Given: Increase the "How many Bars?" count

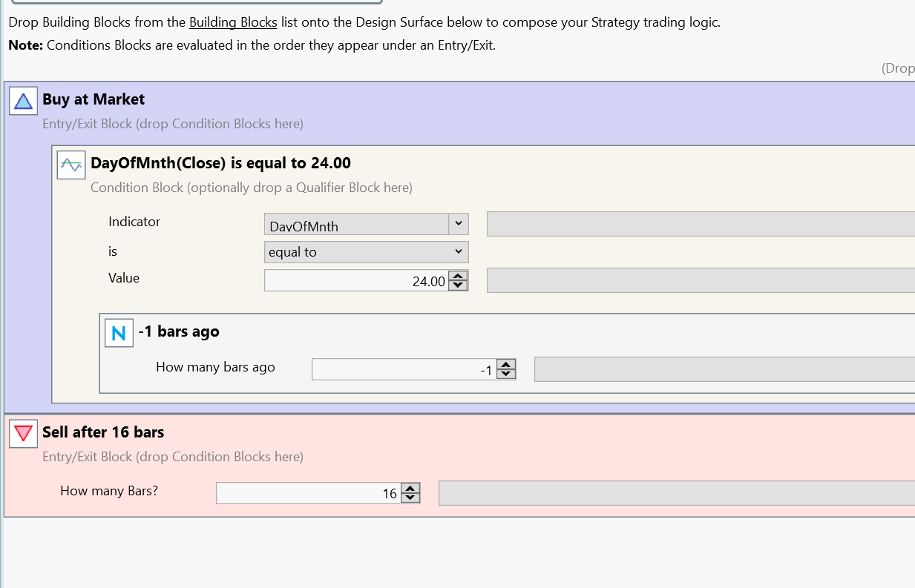Looking at the screenshot, I should click(410, 489).
